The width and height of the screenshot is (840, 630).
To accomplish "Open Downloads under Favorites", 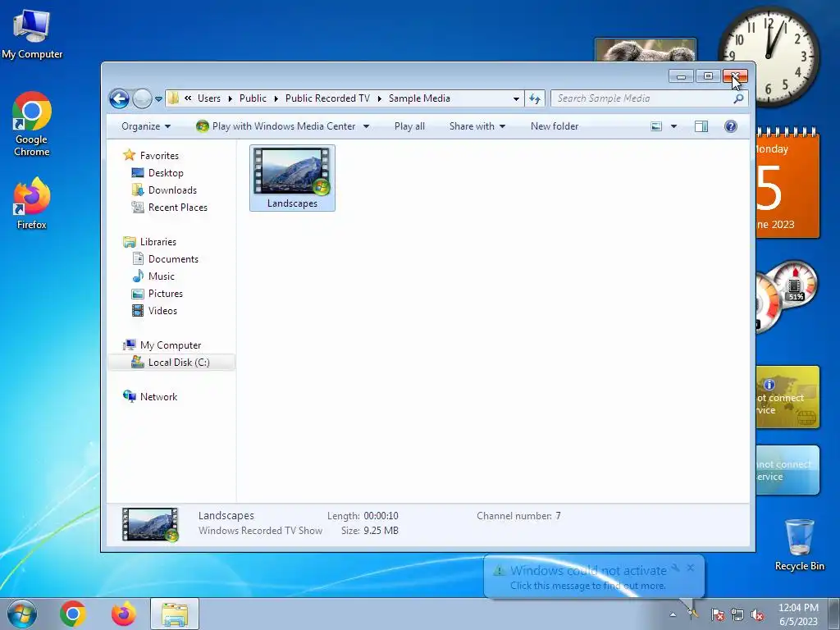I will click(x=172, y=190).
